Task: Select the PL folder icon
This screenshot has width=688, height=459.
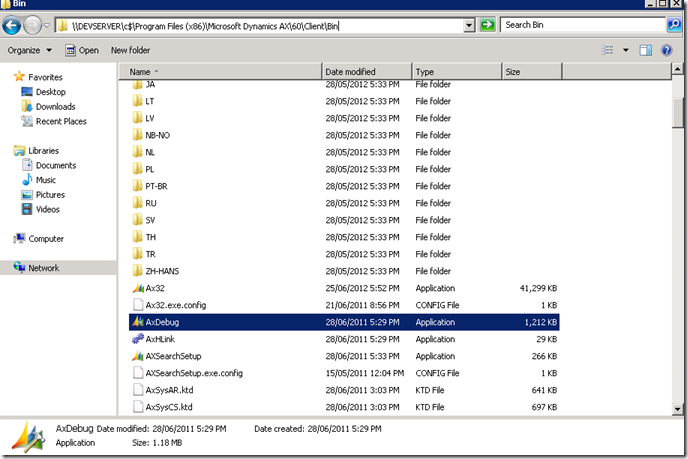Action: (137, 169)
